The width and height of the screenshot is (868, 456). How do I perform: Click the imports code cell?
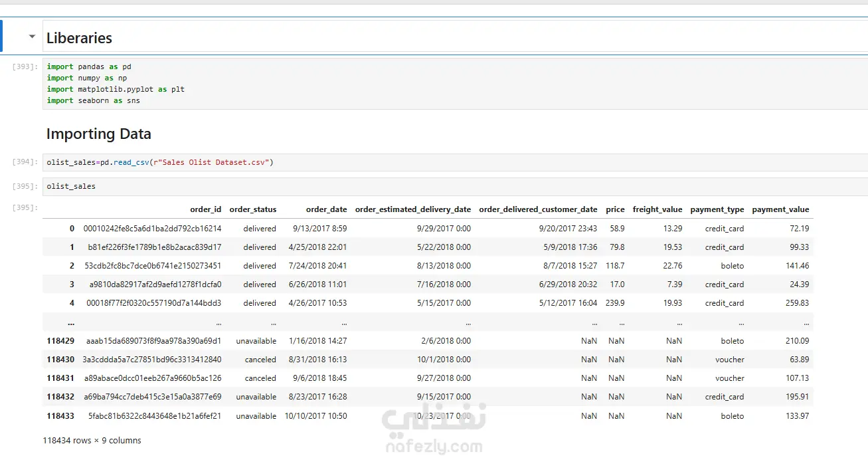[x=455, y=84]
